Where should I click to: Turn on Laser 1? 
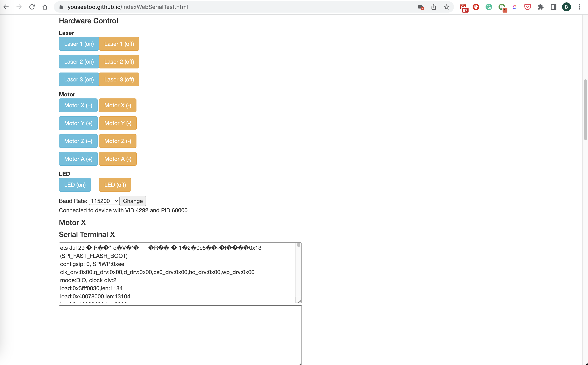pyautogui.click(x=79, y=44)
